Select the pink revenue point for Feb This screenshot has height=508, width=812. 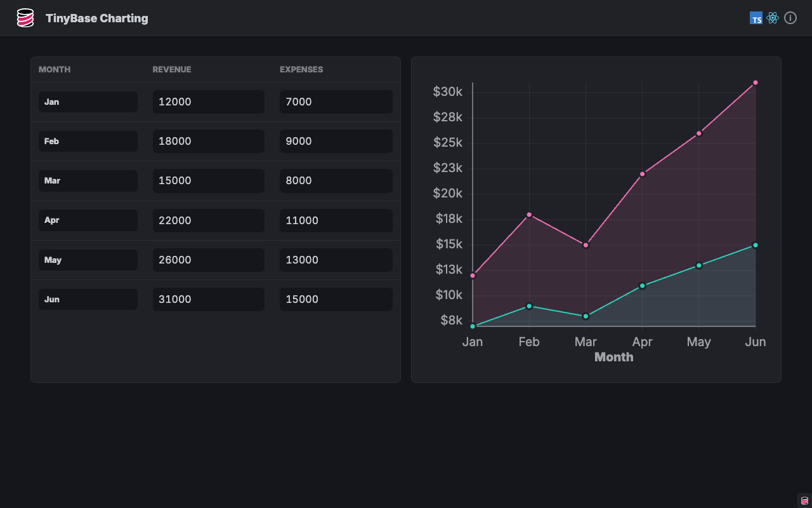tap(529, 215)
